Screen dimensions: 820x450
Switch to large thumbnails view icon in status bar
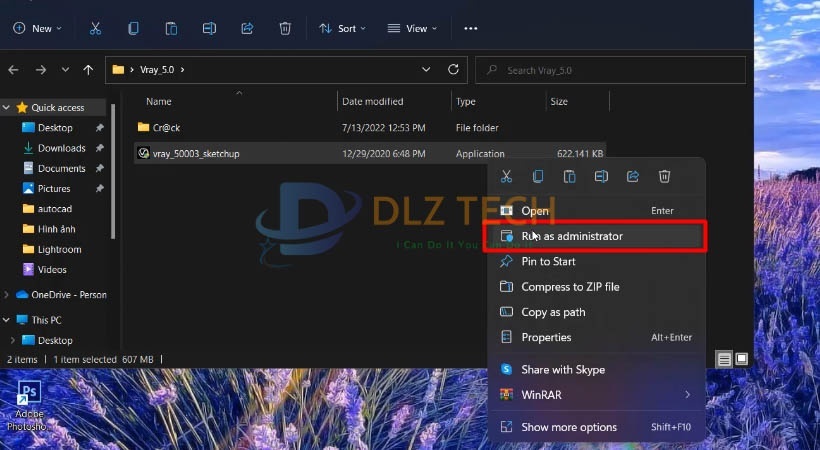coord(742,359)
